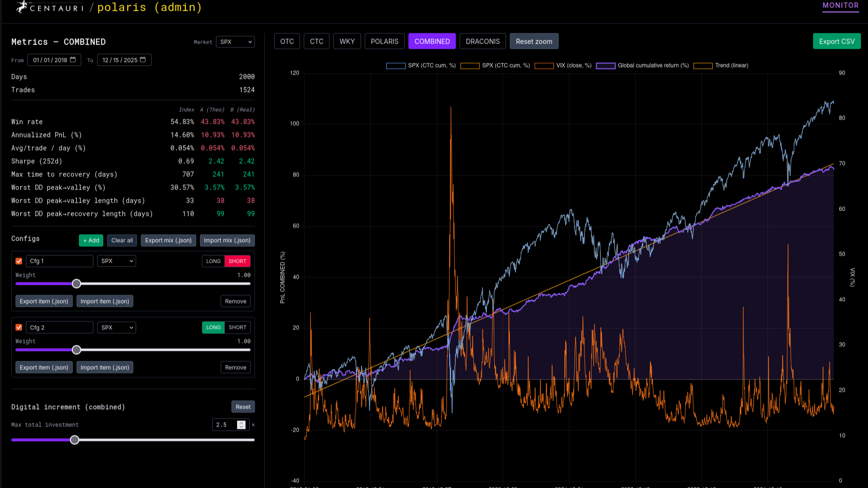868x488 pixels.
Task: Open the To date calendar picker icon
Action: pos(143,60)
